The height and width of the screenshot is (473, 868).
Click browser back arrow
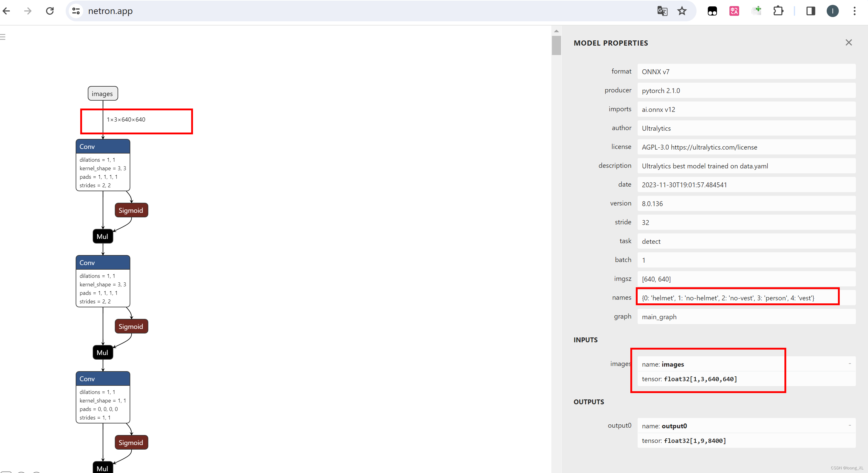pos(6,11)
